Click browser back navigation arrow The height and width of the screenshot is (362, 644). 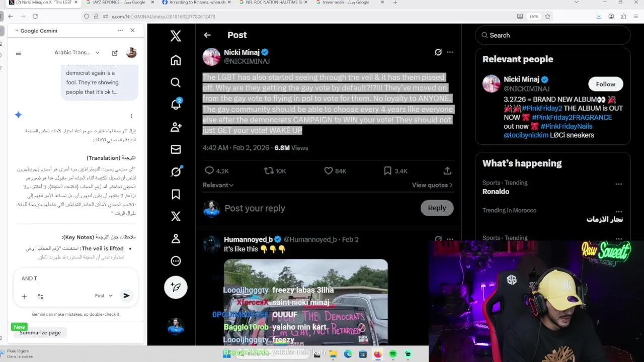(x=11, y=17)
